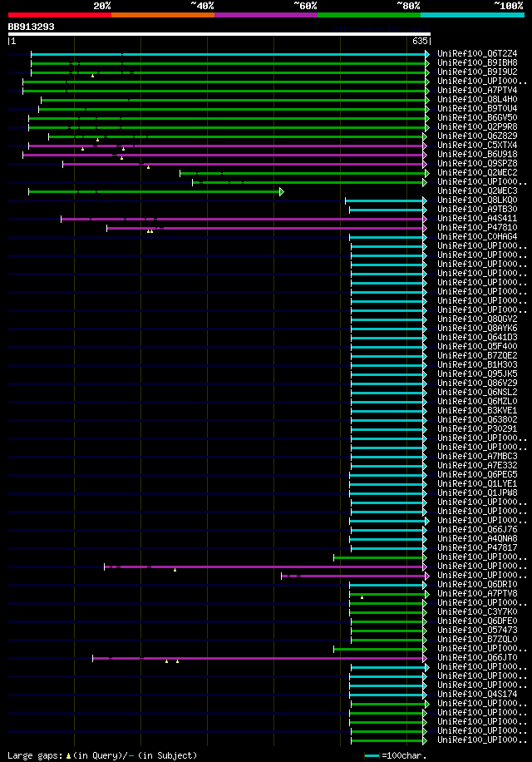Image resolution: width=532 pixels, height=762 pixels.
Task: Select the UniRef100_Q4S174 label
Action: tap(477, 694)
